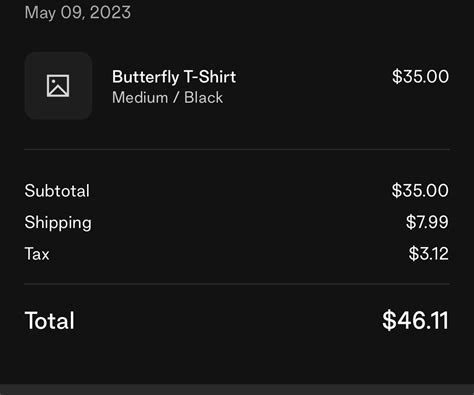Screen dimensions: 474x395
Task: Click the $7.99 shipping cost
Action: (x=427, y=222)
